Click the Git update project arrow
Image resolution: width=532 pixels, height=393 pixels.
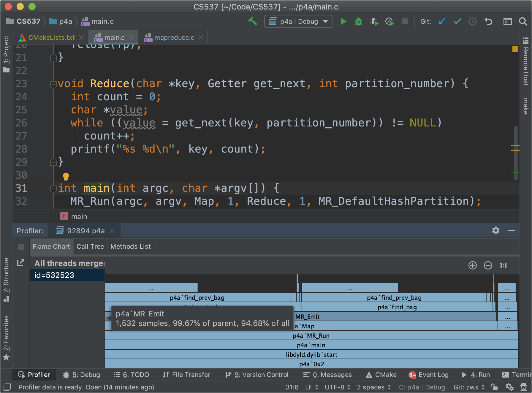442,21
